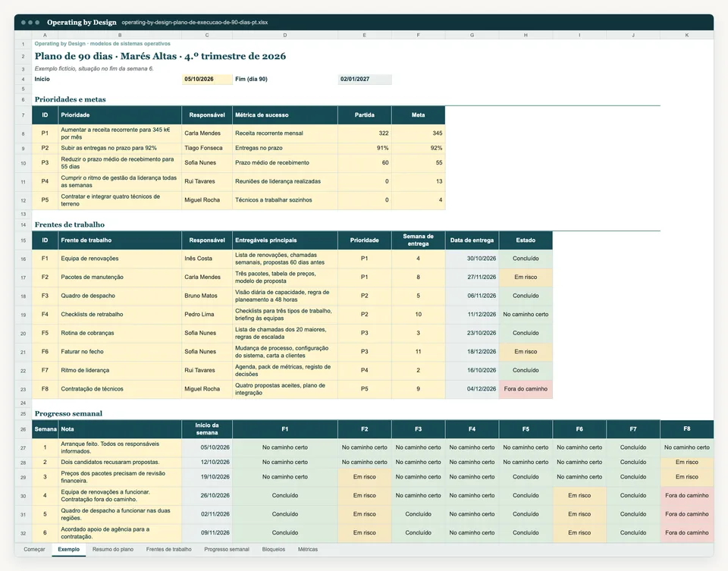Select 'Pacotes de manutenção' cell
The height and width of the screenshot is (571, 728).
point(120,277)
